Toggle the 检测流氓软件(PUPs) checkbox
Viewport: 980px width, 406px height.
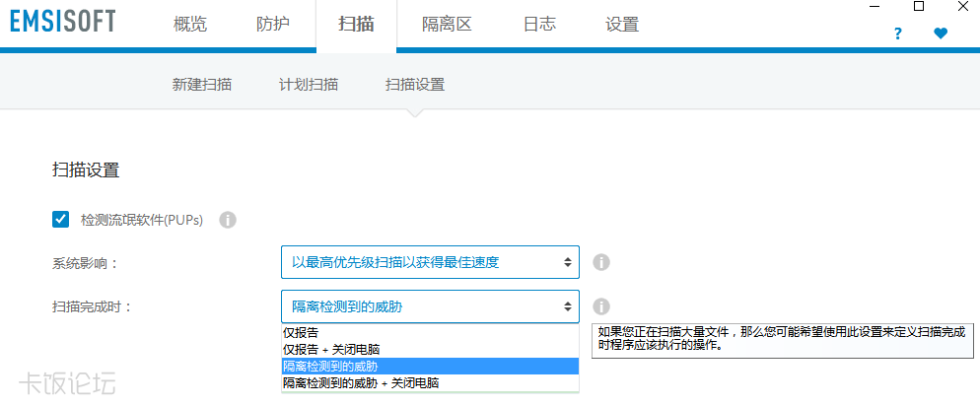pos(61,219)
